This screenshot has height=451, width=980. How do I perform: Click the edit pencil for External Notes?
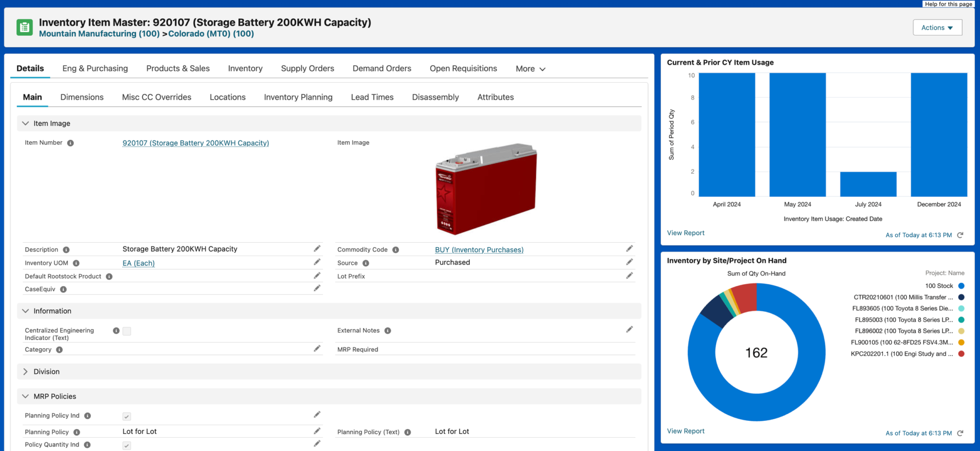click(629, 329)
